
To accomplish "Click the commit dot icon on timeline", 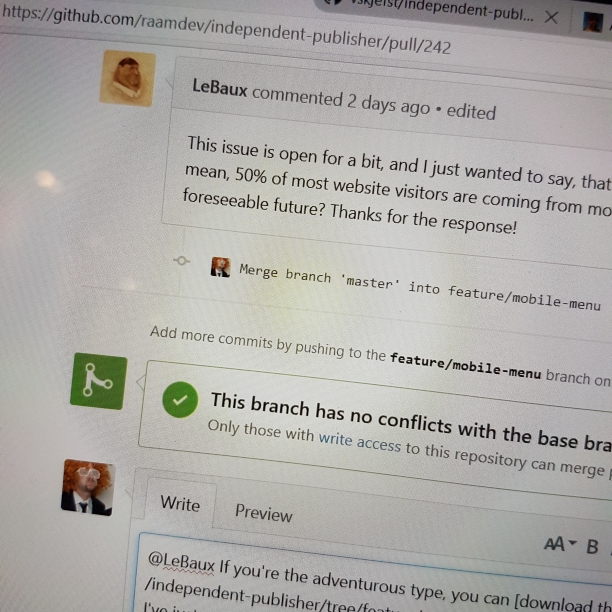I will coord(181,260).
